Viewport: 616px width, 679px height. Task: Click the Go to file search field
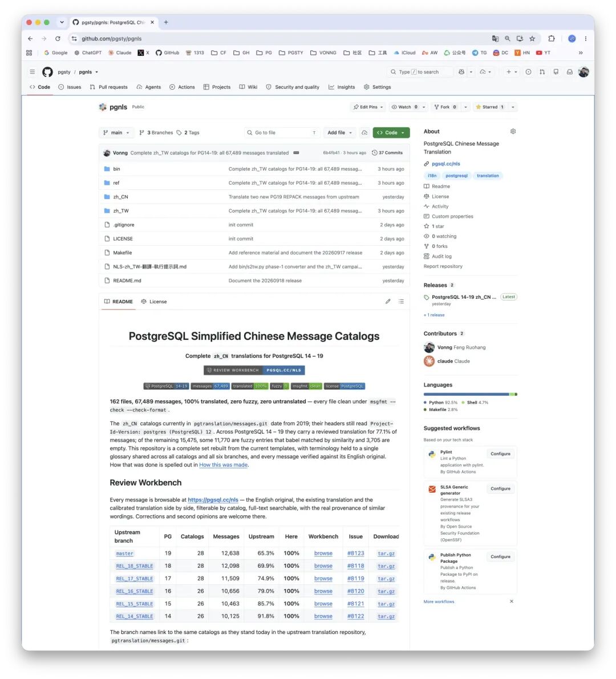pyautogui.click(x=282, y=132)
